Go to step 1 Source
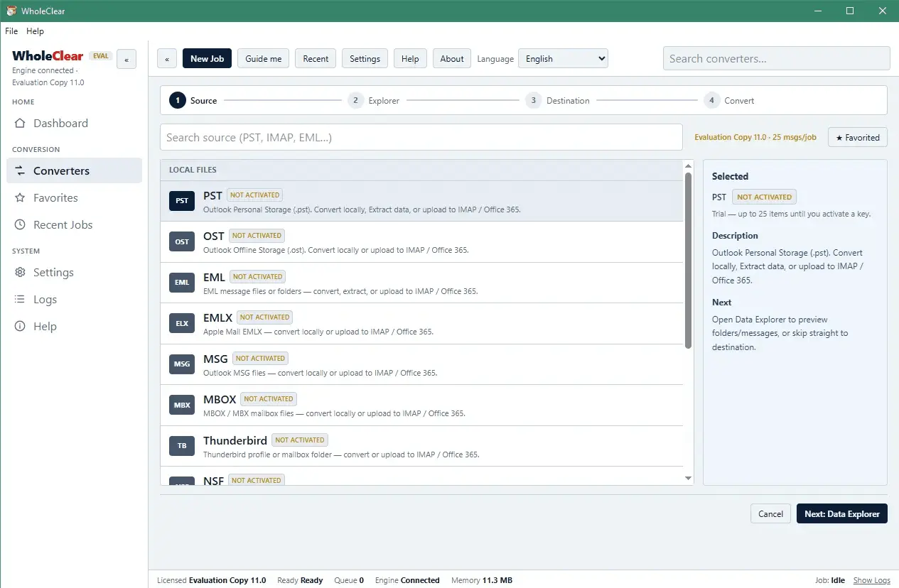Screen dimensions: 899x588 [x=193, y=101]
